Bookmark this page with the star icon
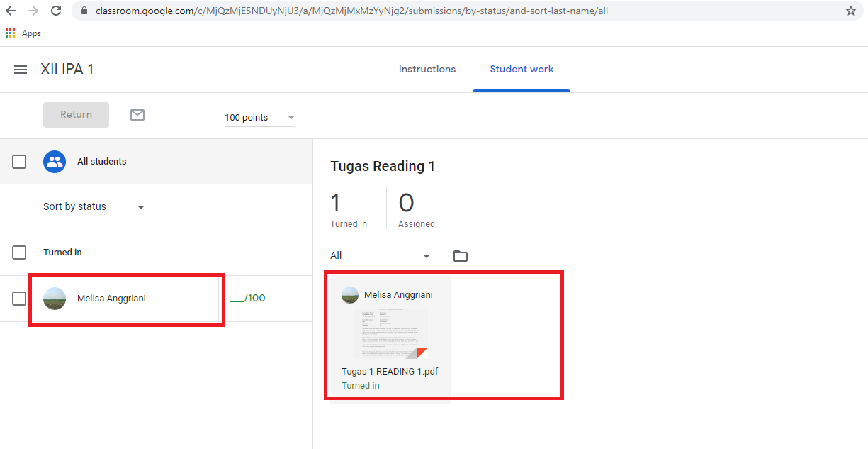Viewport: 868px width, 449px height. (850, 11)
